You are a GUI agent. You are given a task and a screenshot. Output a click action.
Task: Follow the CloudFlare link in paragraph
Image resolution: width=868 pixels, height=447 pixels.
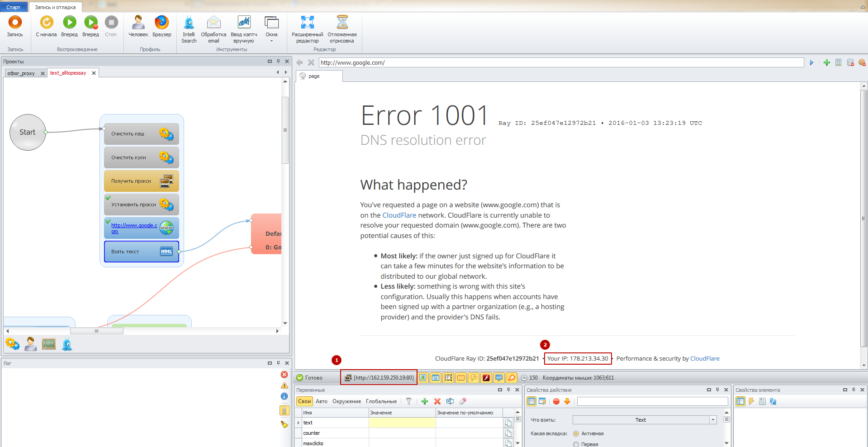tap(399, 215)
